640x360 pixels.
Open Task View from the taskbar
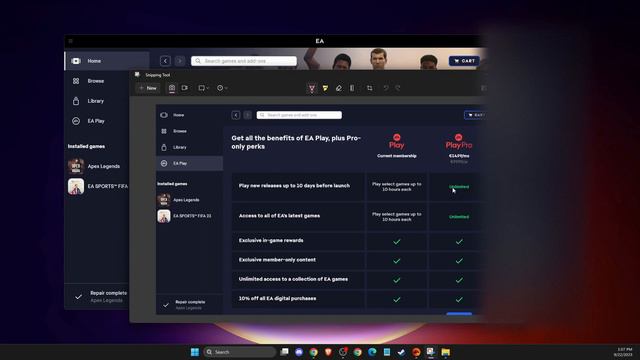pos(284,352)
